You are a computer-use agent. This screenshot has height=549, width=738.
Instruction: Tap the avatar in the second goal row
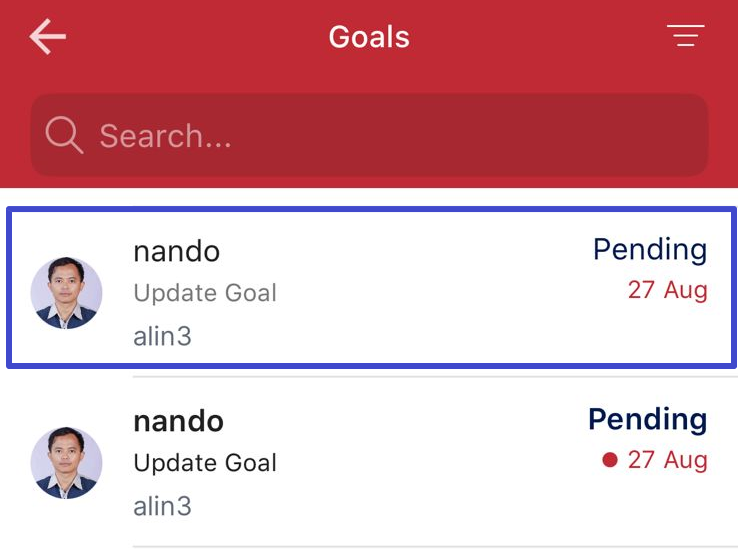point(67,463)
